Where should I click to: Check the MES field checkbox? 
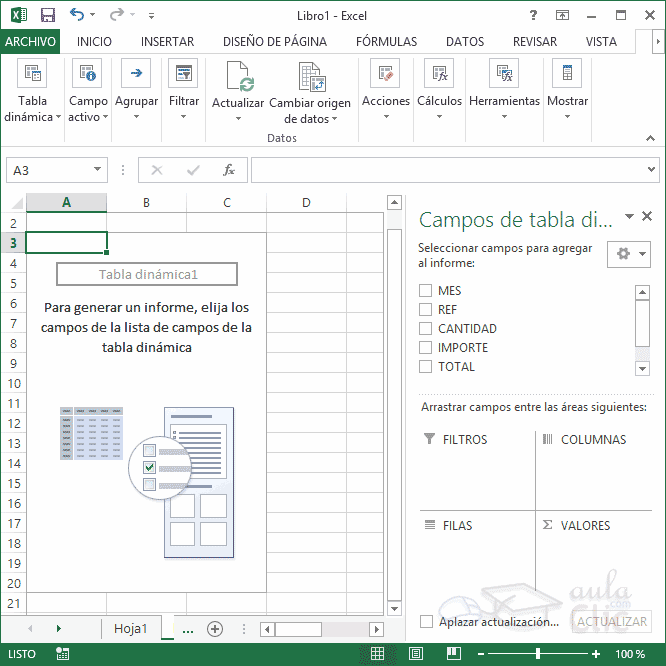tap(426, 291)
